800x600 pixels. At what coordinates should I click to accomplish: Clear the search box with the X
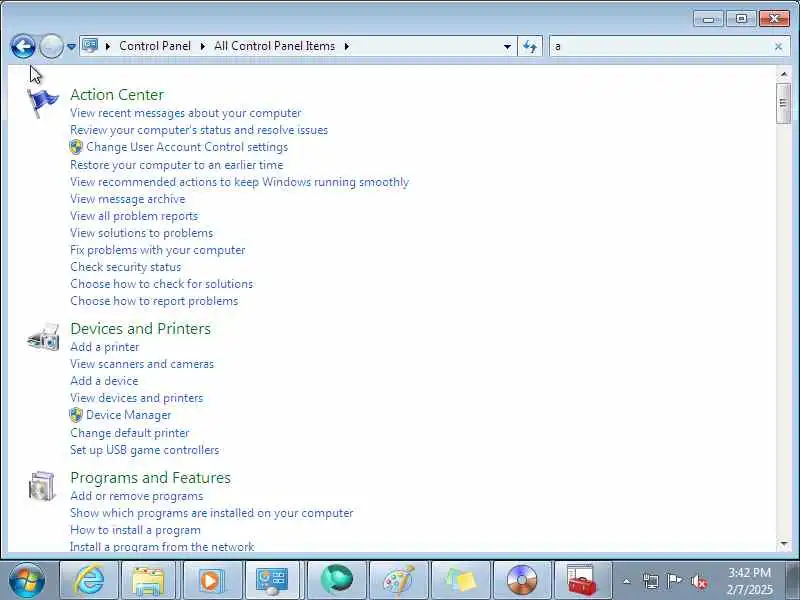point(778,46)
